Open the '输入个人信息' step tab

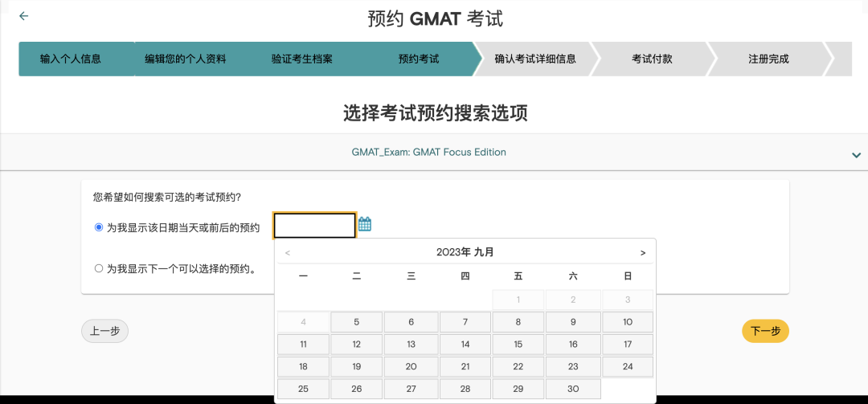point(71,59)
